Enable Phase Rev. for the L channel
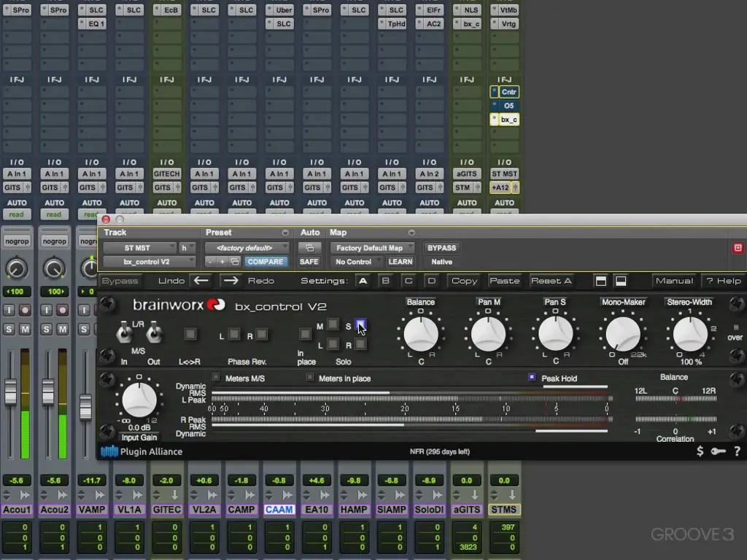This screenshot has height=560, width=747. pyautogui.click(x=233, y=334)
